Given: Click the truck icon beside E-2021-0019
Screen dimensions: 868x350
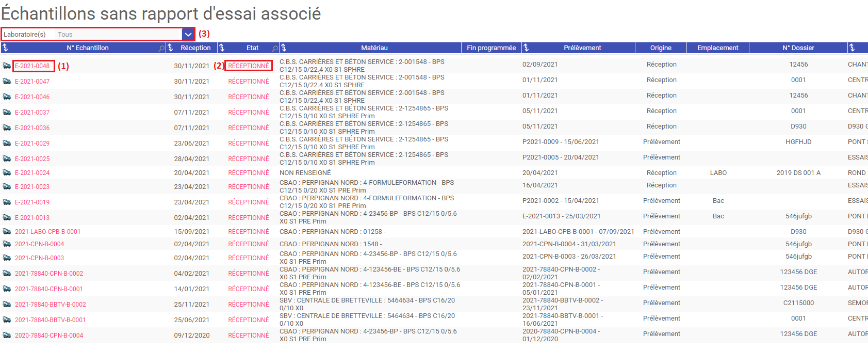Looking at the screenshot, I should [7, 202].
